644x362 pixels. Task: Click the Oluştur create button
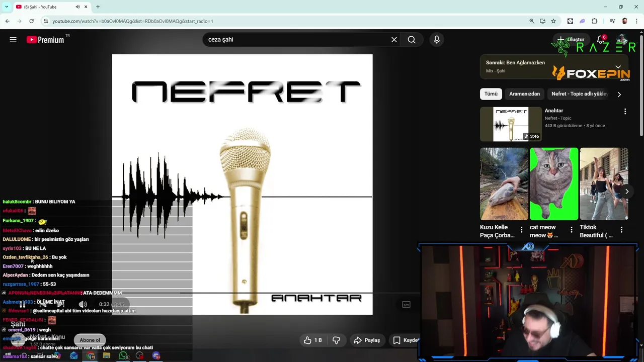(x=571, y=40)
